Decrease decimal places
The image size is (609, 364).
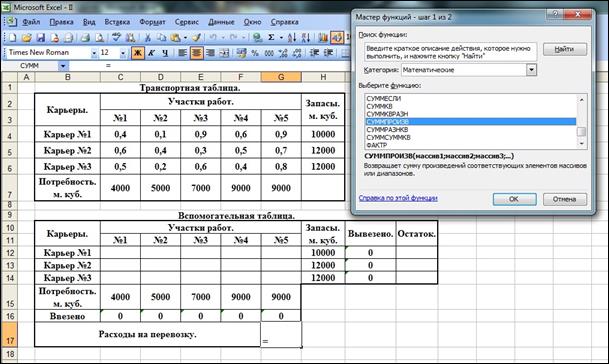click(297, 52)
